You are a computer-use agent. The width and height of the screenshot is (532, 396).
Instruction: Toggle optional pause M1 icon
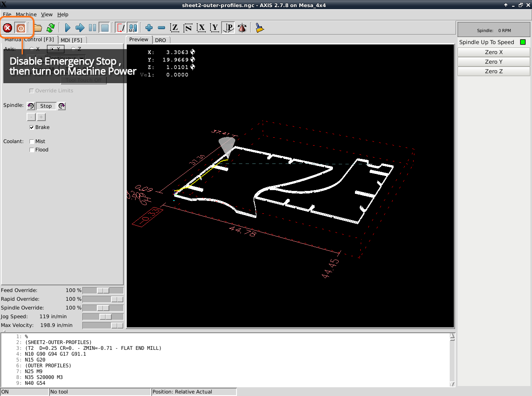tap(133, 28)
